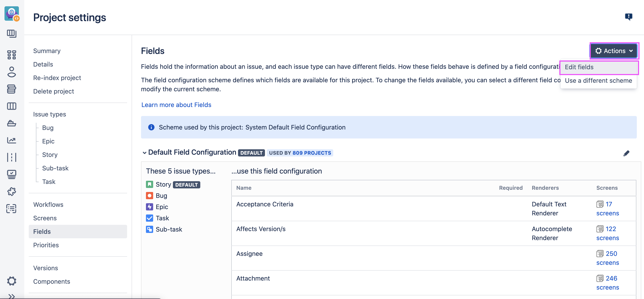This screenshot has width=644, height=299.
Task: Go to Workflows in settings navigation
Action: coord(48,204)
